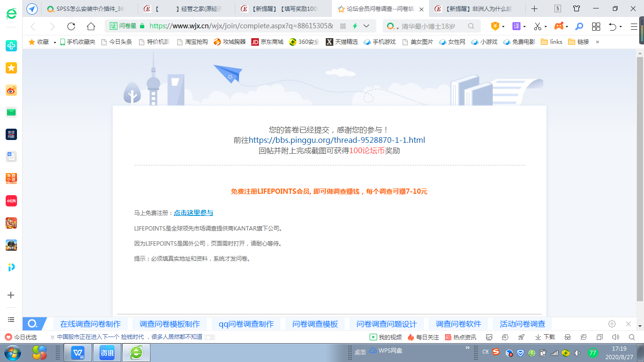This screenshot has height=362, width=644.
Task: Click the undo closed-tab arrow
Action: coord(612,26)
